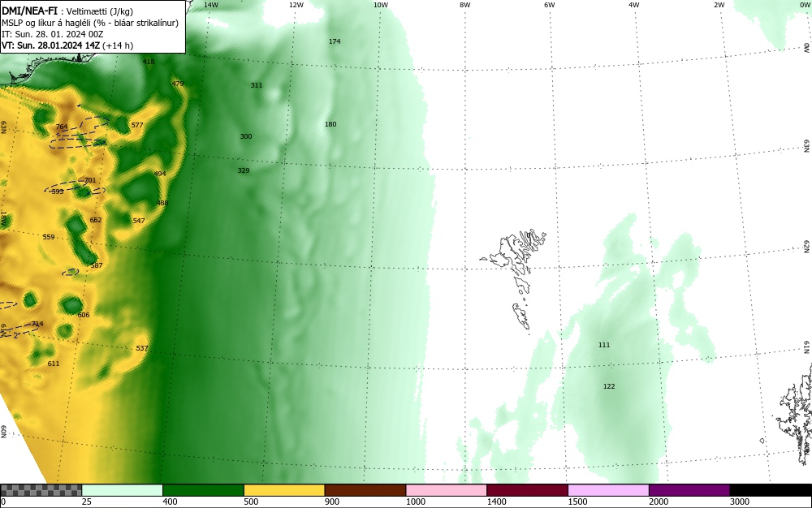Click the map value '701'
Screen dimensions: 812x508
click(x=90, y=180)
